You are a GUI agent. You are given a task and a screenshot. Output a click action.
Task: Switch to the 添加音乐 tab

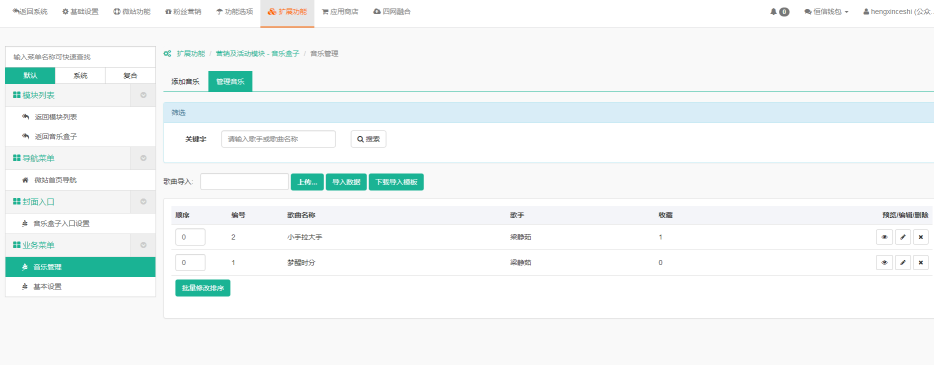(x=185, y=82)
